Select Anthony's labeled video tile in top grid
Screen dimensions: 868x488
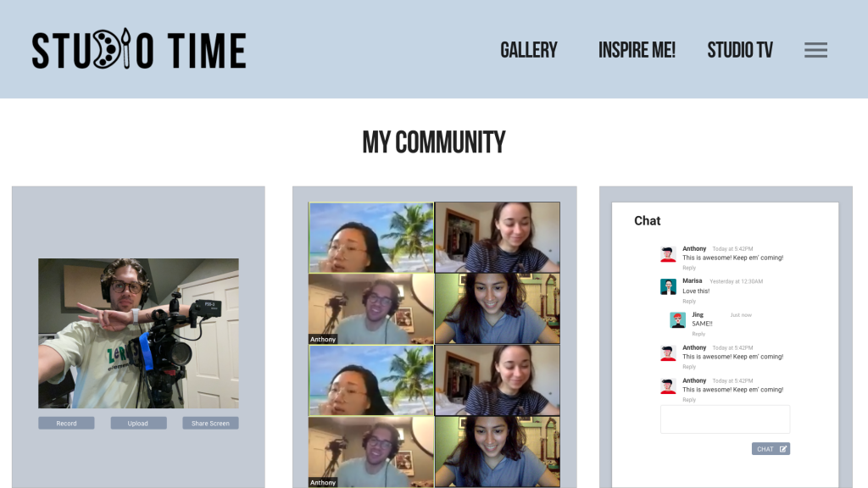point(371,308)
